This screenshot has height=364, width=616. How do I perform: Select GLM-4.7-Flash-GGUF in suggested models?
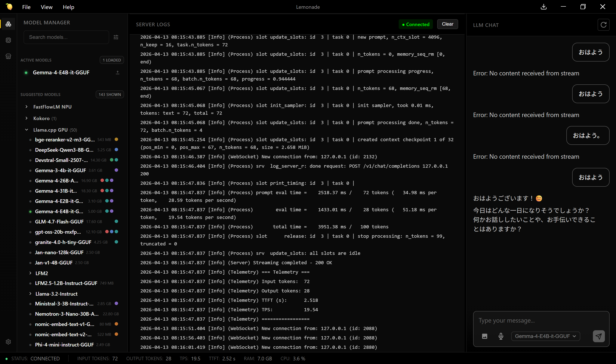pyautogui.click(x=59, y=222)
